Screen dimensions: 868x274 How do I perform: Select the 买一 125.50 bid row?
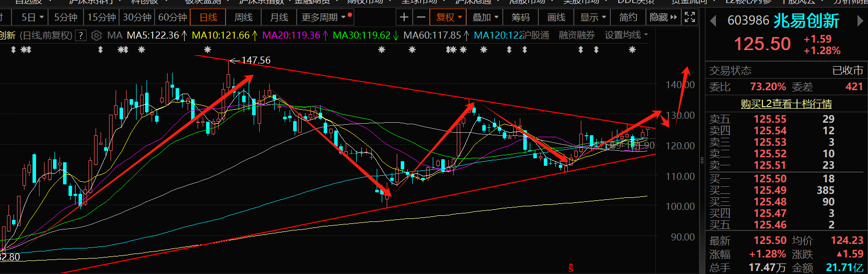click(786, 179)
